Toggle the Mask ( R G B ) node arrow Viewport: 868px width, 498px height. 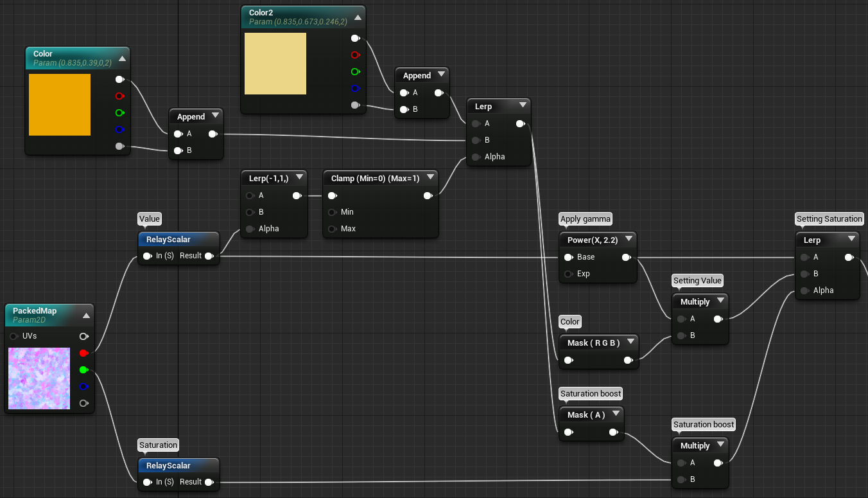(631, 342)
